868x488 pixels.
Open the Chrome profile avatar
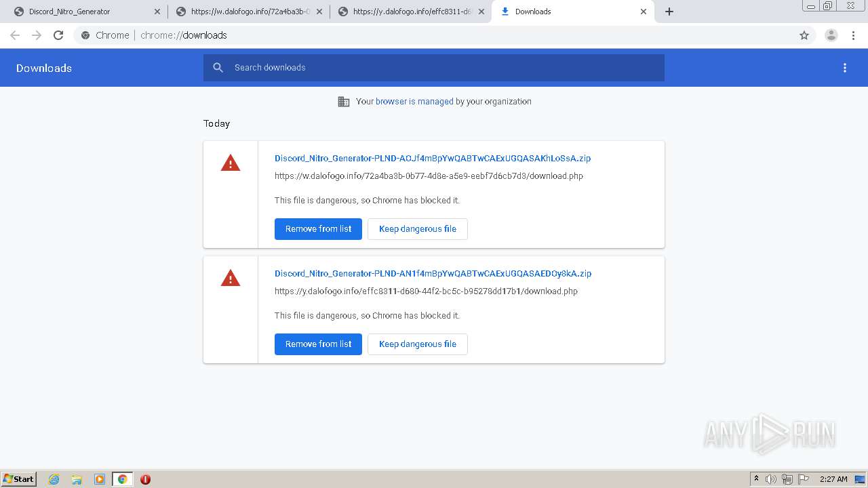click(831, 35)
